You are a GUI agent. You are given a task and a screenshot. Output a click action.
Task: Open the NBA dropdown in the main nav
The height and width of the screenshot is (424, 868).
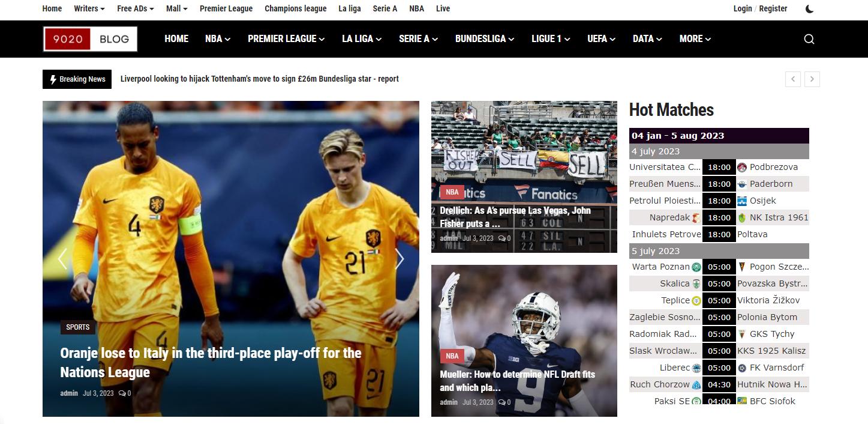218,38
